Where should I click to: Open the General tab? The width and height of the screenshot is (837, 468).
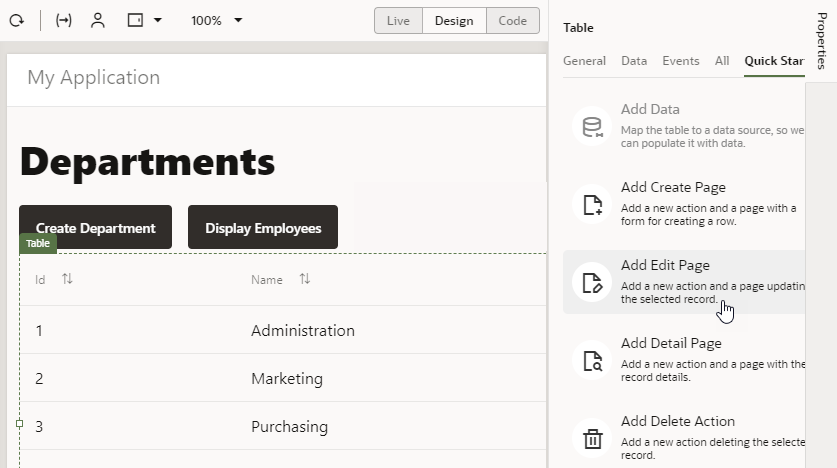[x=585, y=61]
